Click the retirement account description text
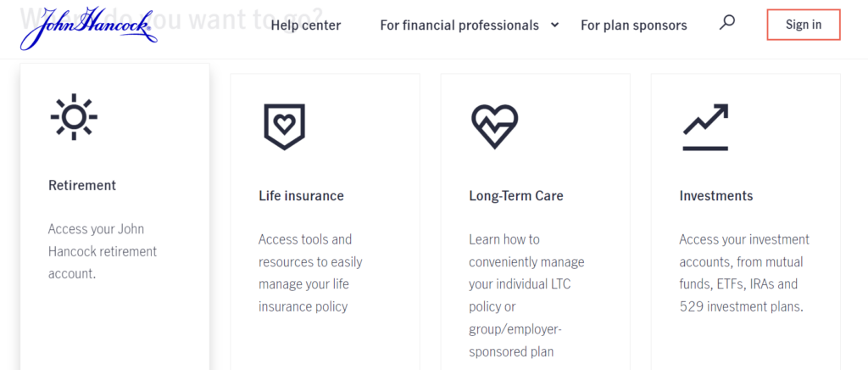 click(103, 251)
